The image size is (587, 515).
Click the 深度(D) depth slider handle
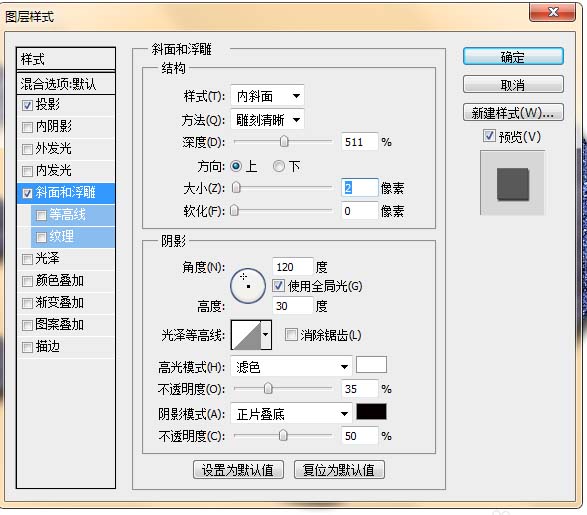[x=284, y=141]
